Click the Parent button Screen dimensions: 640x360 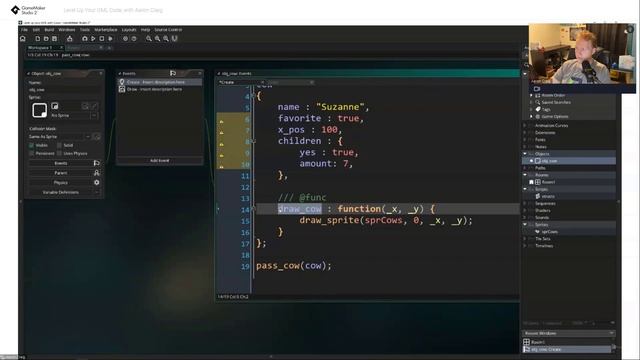(61, 173)
